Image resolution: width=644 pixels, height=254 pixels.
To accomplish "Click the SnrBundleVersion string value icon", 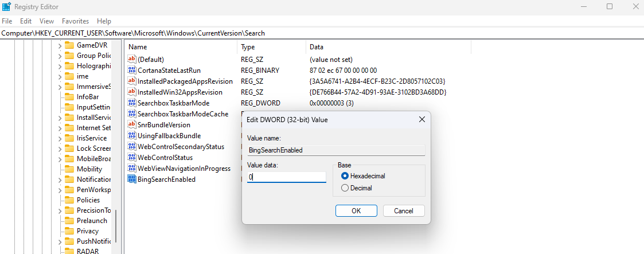I will point(131,125).
